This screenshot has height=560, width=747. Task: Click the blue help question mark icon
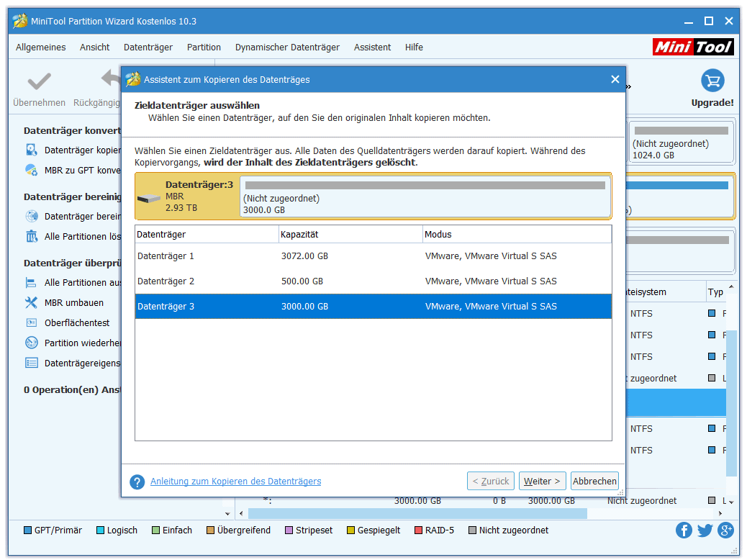click(x=137, y=482)
